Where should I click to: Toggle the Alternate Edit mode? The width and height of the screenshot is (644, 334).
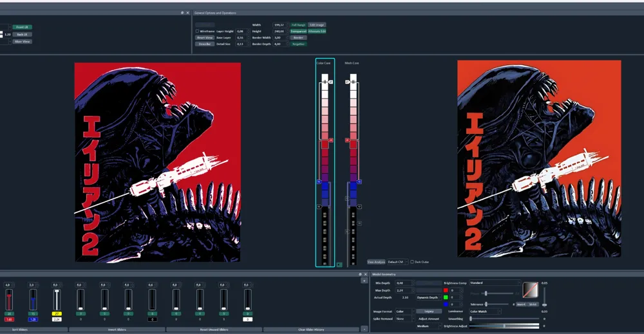[x=317, y=31]
